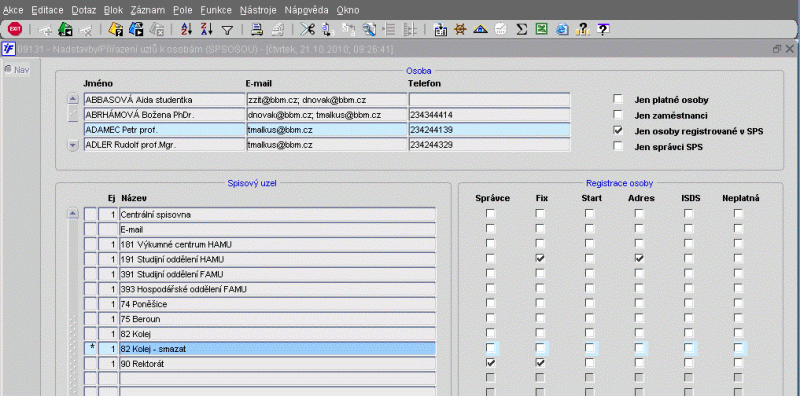Open the Funkce menu
The width and height of the screenshot is (800, 396).
point(216,10)
